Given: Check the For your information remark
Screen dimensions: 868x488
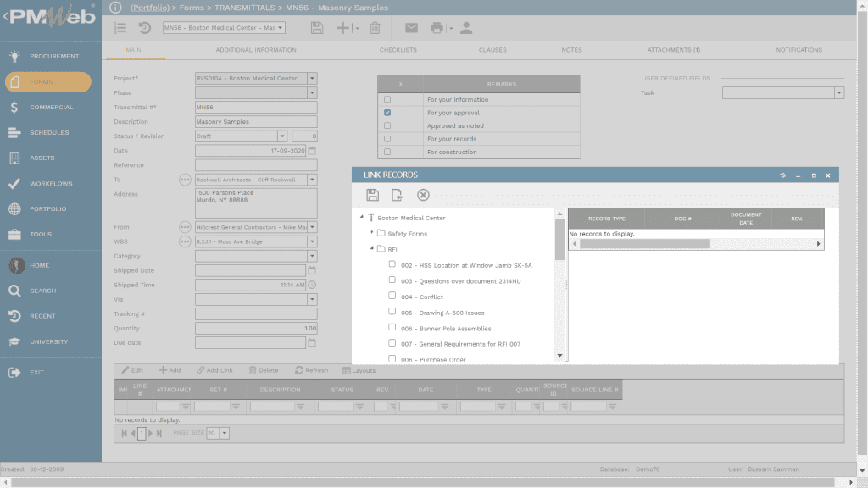Looking at the screenshot, I should [387, 100].
